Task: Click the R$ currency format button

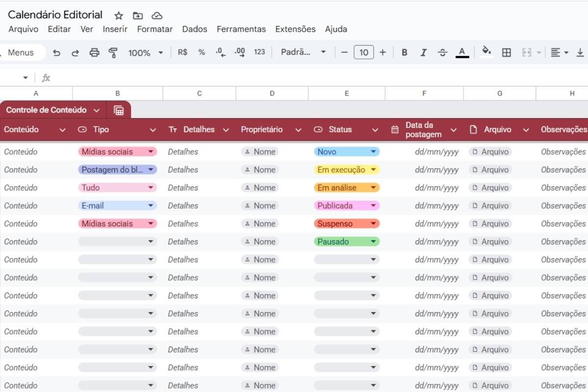Action: pos(182,52)
